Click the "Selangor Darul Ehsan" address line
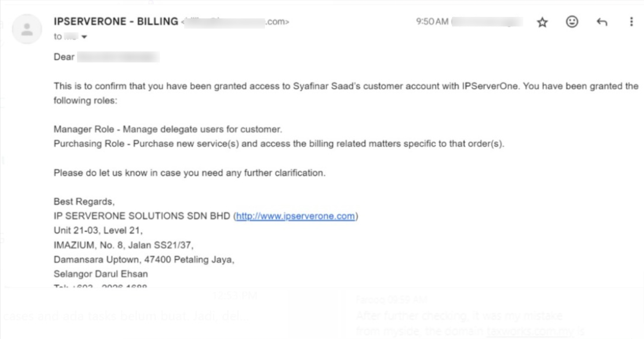Screen dimensions: 644x339 101,274
